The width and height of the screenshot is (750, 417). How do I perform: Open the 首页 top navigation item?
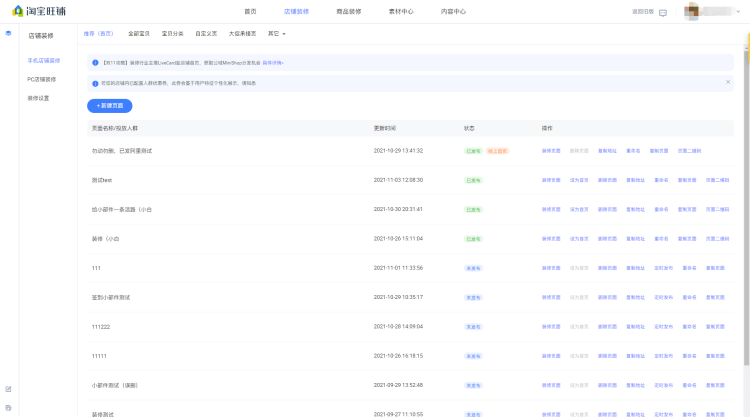(x=250, y=11)
